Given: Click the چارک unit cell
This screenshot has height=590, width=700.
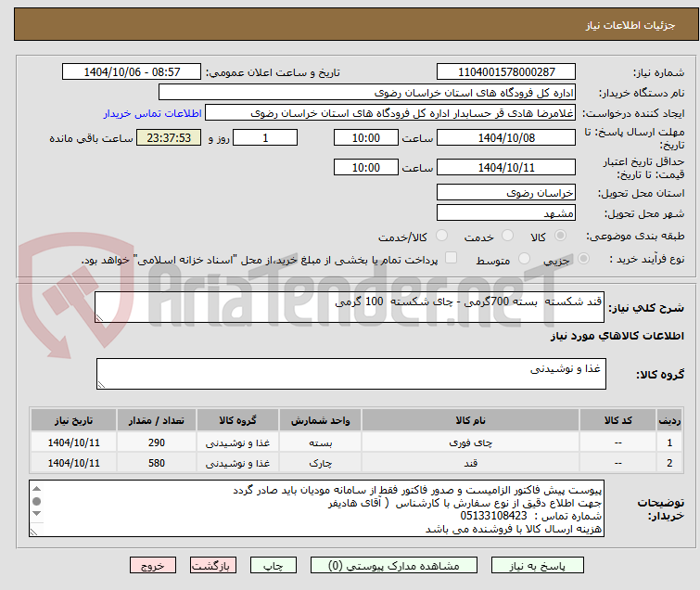Looking at the screenshot, I should click(320, 463).
